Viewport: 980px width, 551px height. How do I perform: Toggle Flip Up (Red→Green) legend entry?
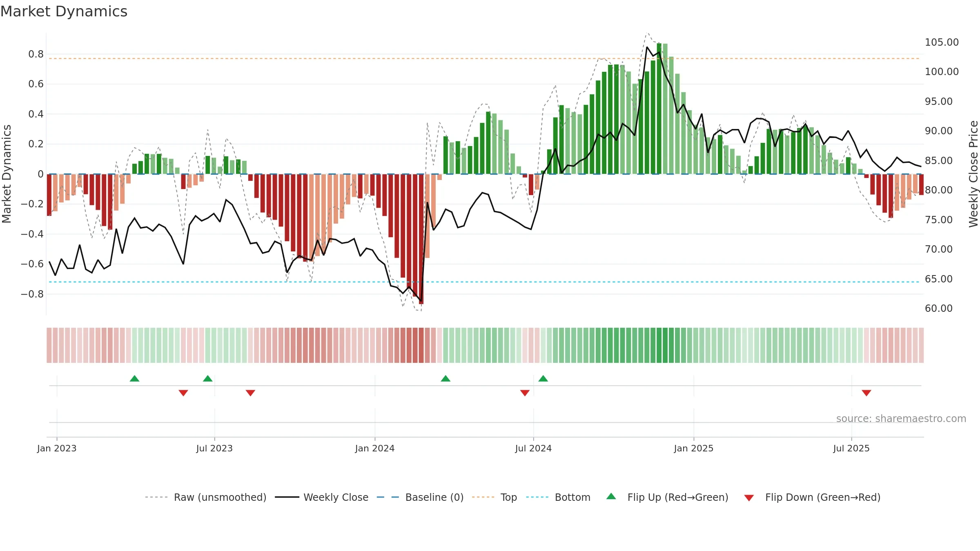click(x=667, y=497)
